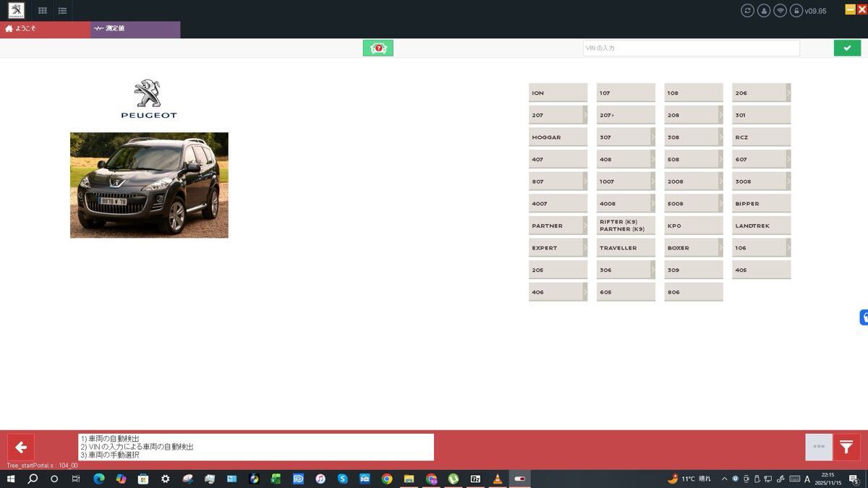Select the RCZ model
This screenshot has height=488, width=868.
point(762,137)
